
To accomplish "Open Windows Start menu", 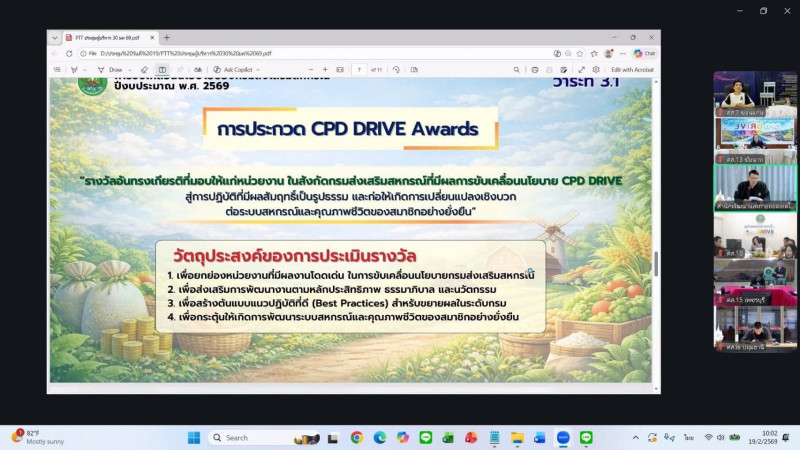I will click(x=193, y=438).
